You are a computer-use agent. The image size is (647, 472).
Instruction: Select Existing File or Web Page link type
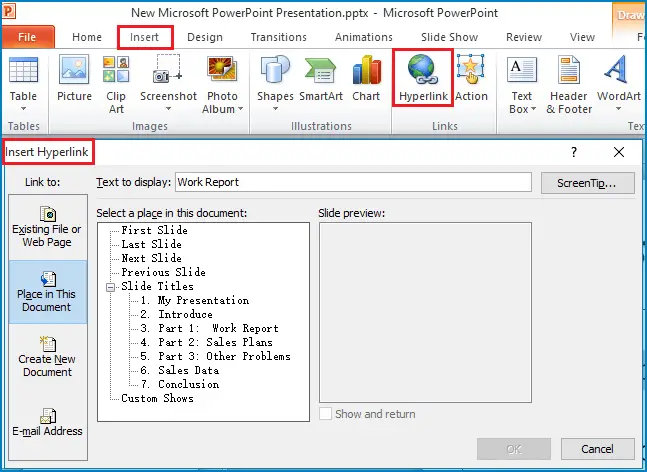(47, 227)
